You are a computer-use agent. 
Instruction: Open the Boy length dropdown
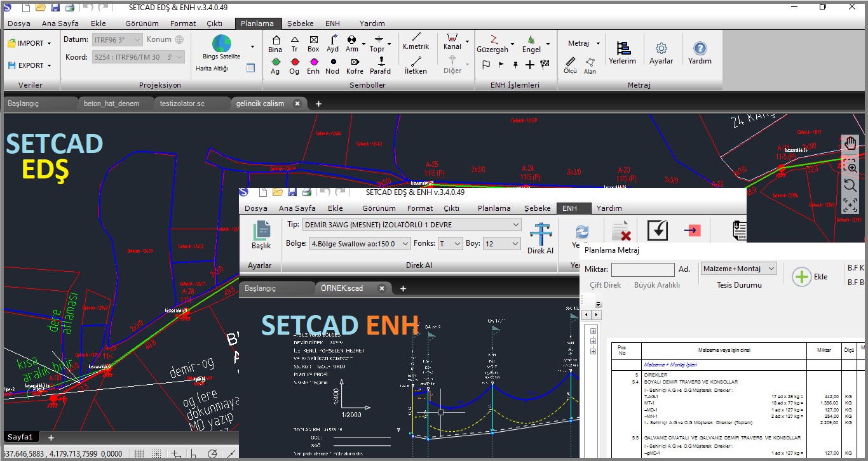click(x=502, y=243)
